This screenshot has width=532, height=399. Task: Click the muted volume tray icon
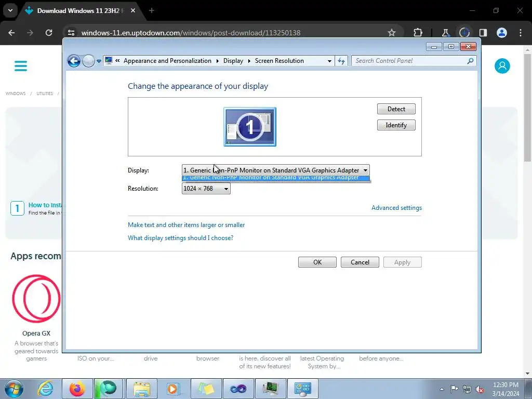pos(480,389)
